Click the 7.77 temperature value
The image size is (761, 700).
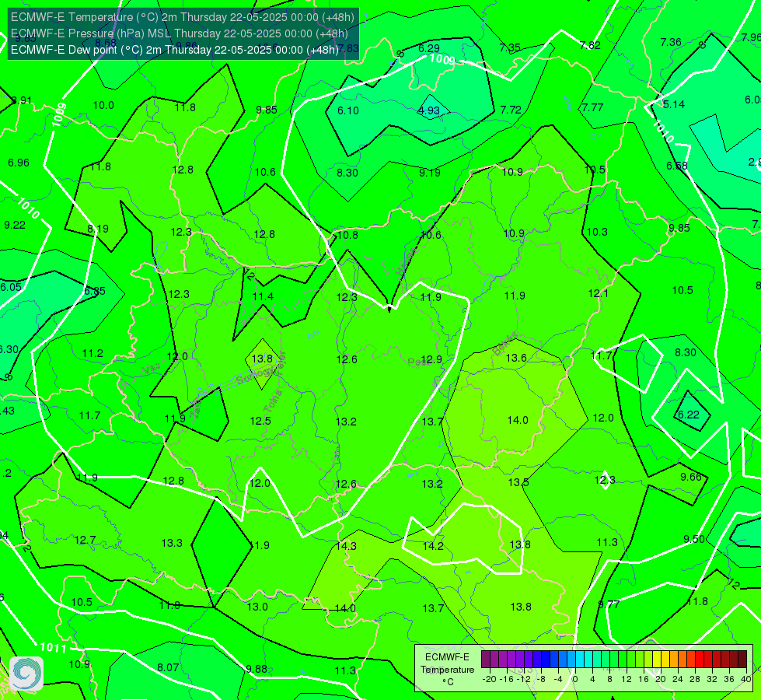[592, 107]
